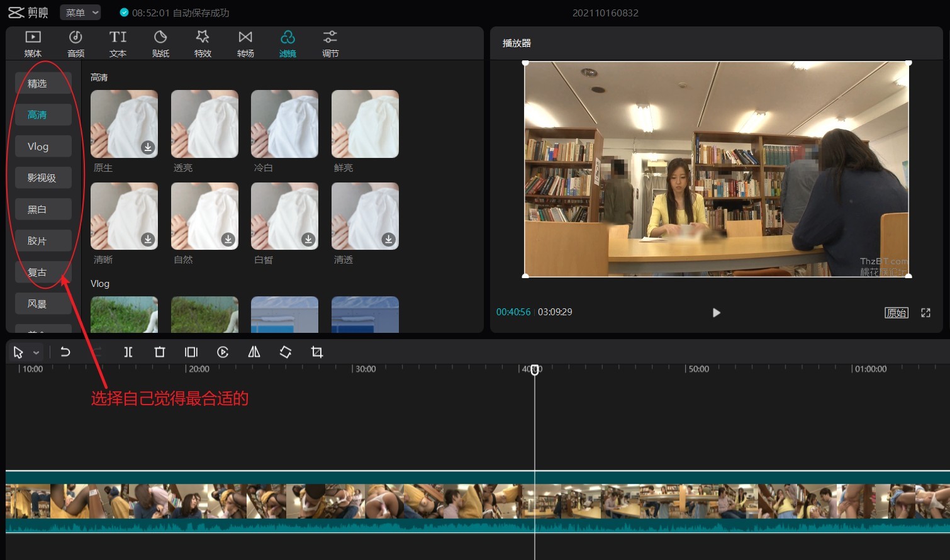
Task: Open the 菜单 menu dropdown
Action: click(81, 13)
